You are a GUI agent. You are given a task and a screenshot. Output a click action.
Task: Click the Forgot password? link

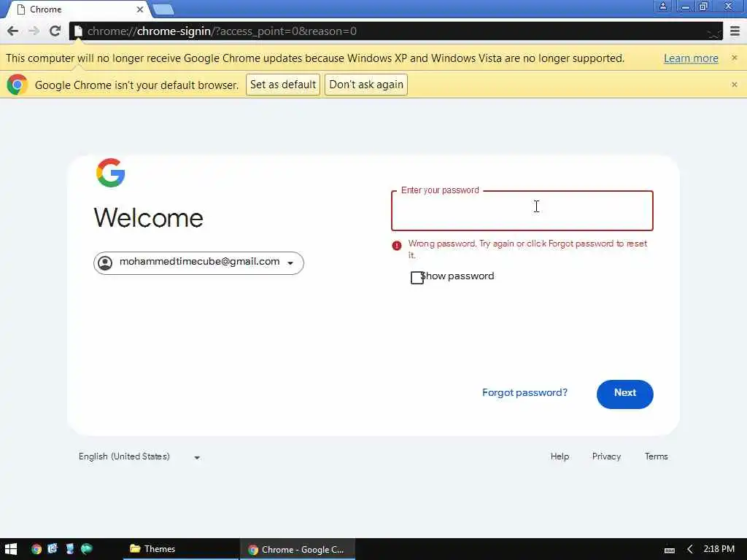click(x=525, y=393)
